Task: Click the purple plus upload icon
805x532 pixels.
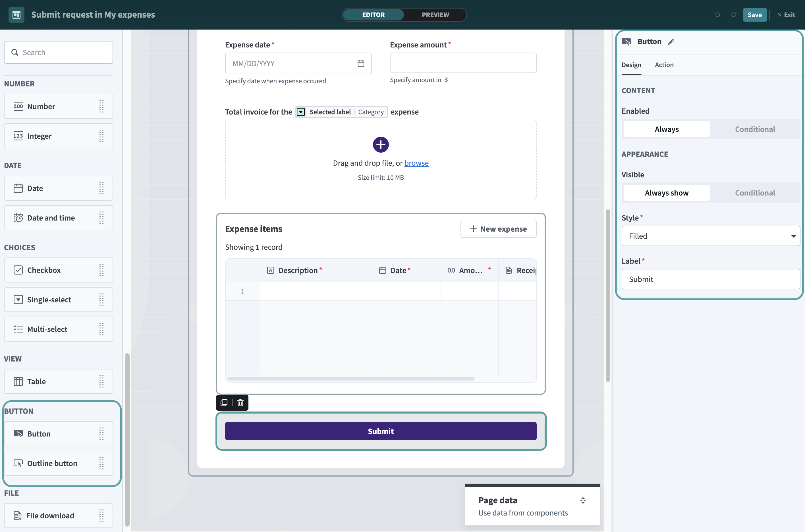Action: 380,145
